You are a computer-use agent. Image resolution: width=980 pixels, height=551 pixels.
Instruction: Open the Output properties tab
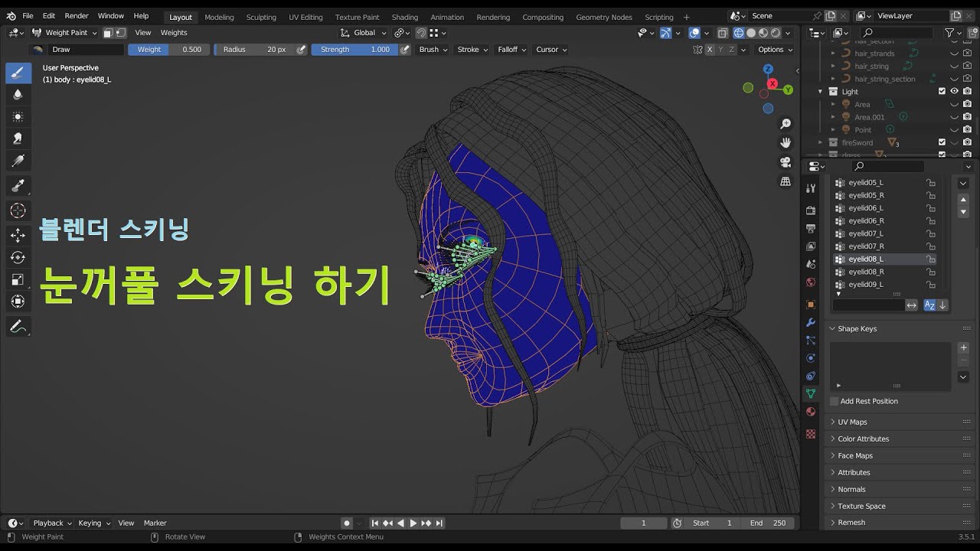pos(811,228)
